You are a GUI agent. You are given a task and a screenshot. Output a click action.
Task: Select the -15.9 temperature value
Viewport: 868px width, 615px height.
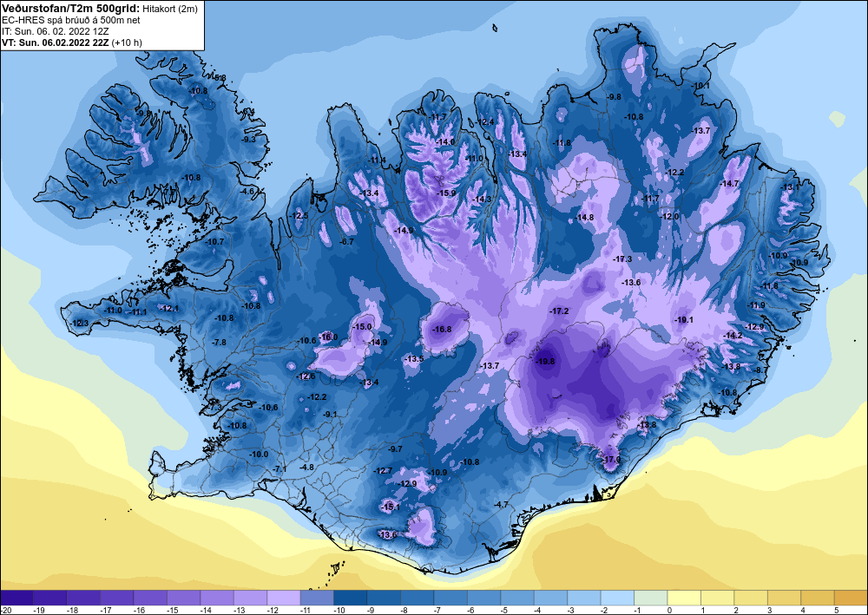[446, 193]
